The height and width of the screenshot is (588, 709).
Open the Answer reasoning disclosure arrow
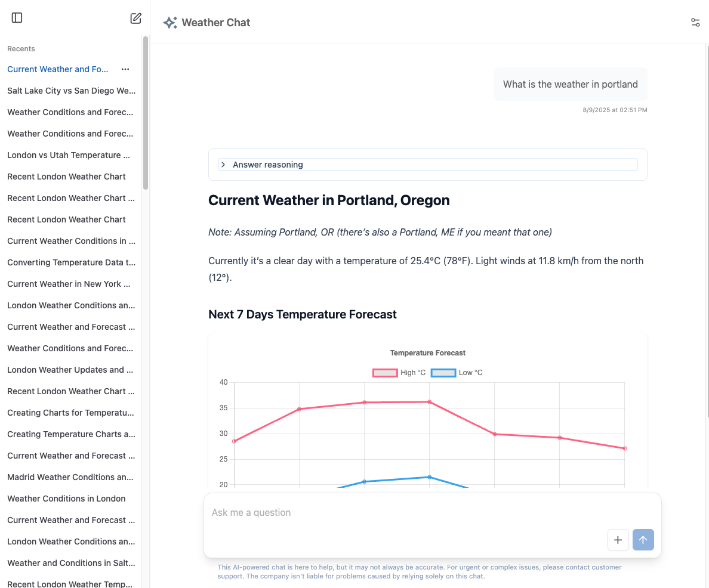[223, 165]
